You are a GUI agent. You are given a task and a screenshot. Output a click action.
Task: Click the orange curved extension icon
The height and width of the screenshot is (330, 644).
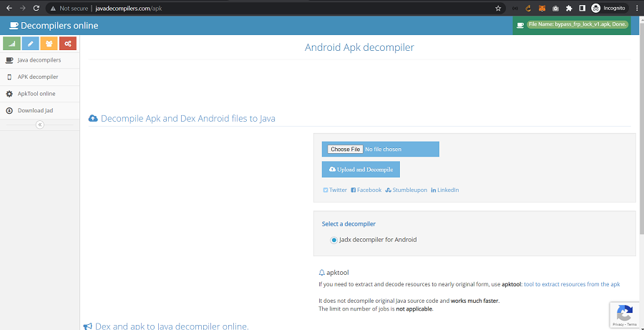tap(529, 8)
